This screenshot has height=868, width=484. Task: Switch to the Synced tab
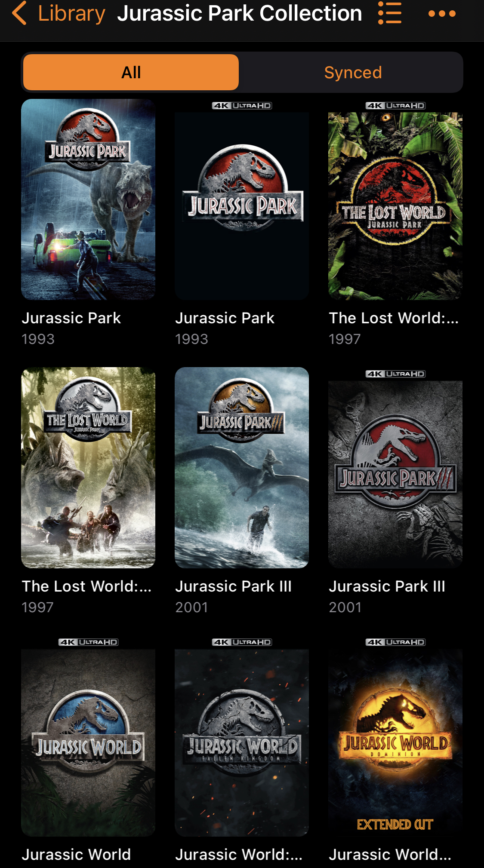click(353, 72)
